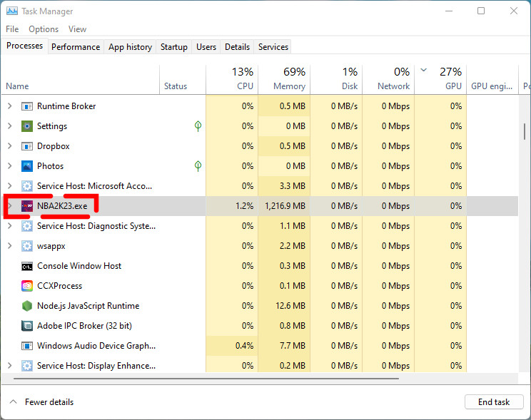Screen dimensions: 531x420
Task: Switch to the Startup tab
Action: point(173,47)
